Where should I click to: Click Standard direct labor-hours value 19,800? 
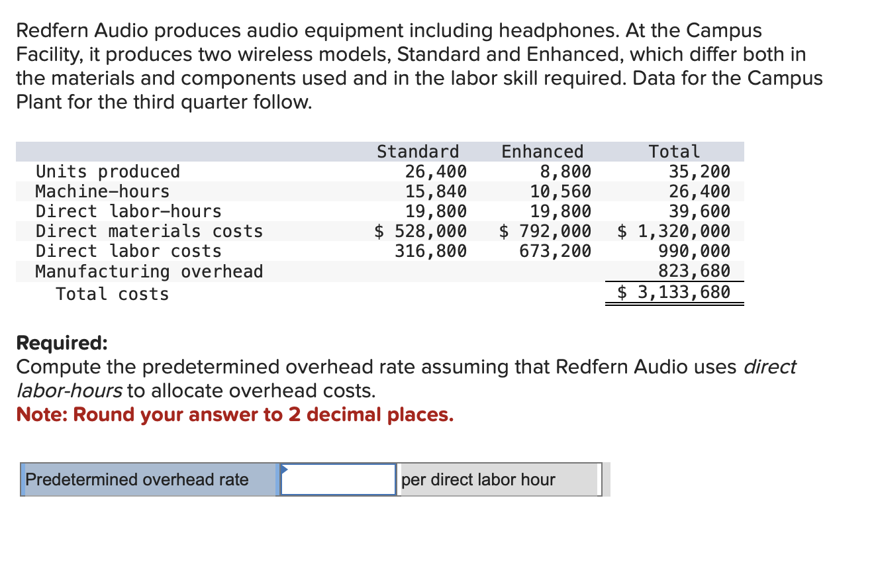pos(436,211)
